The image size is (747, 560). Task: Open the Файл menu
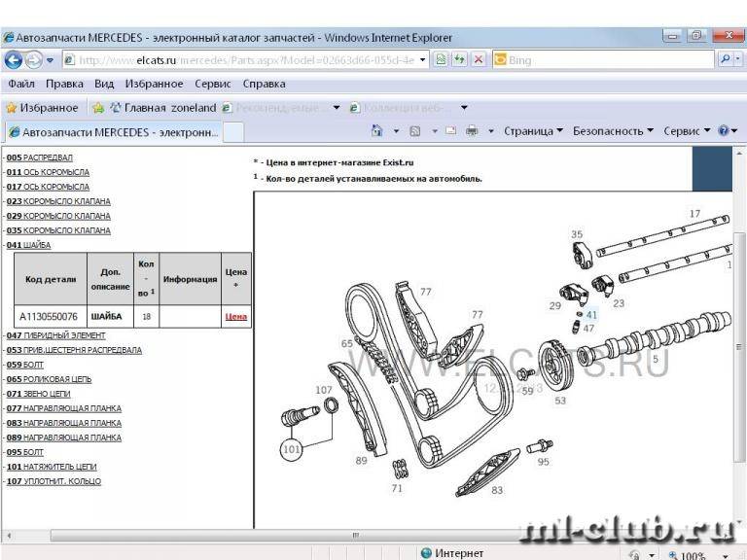[21, 85]
